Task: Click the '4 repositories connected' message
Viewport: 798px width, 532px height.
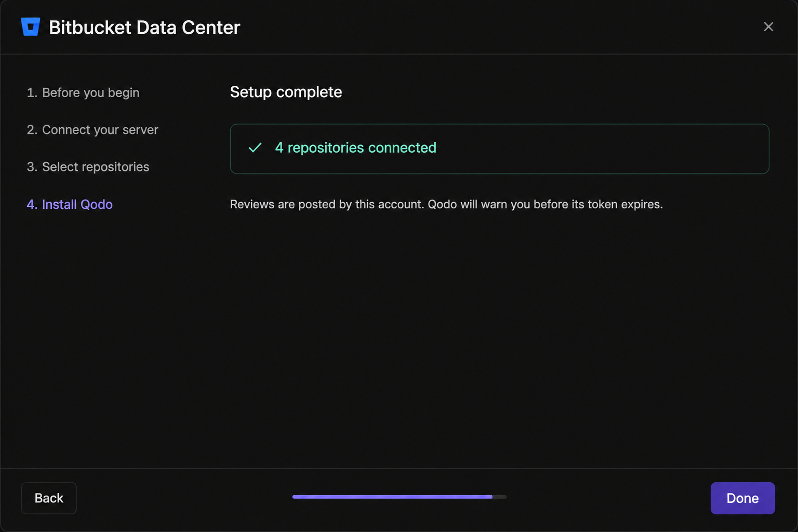Action: tap(355, 148)
